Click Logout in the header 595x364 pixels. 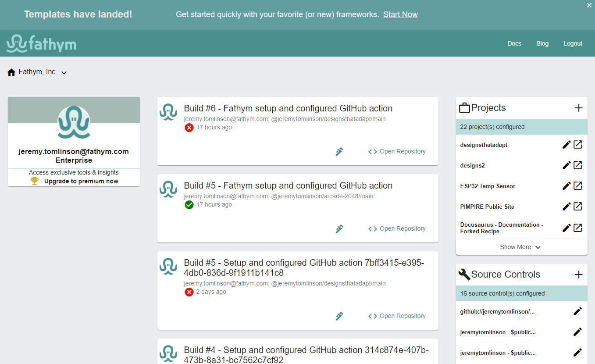click(x=573, y=43)
